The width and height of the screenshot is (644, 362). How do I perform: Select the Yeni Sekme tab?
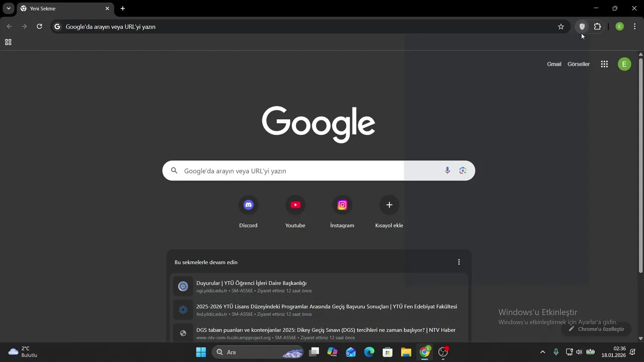[65, 9]
